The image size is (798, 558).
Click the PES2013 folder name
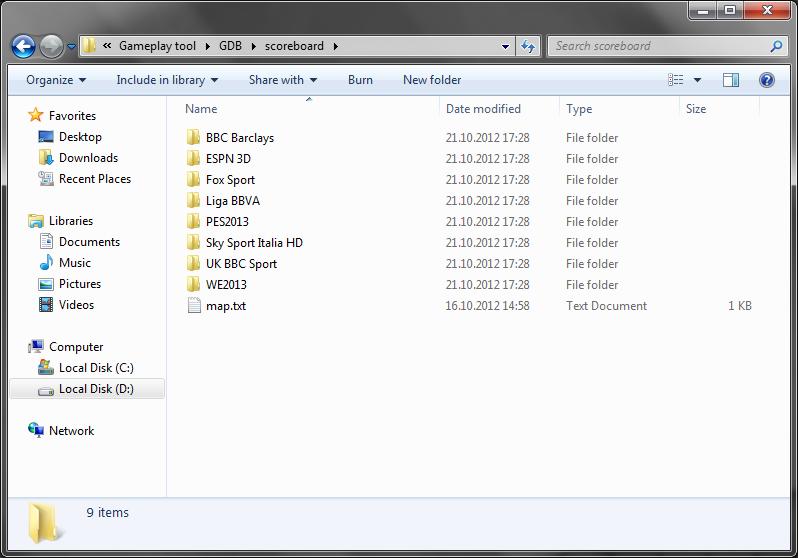click(x=227, y=221)
